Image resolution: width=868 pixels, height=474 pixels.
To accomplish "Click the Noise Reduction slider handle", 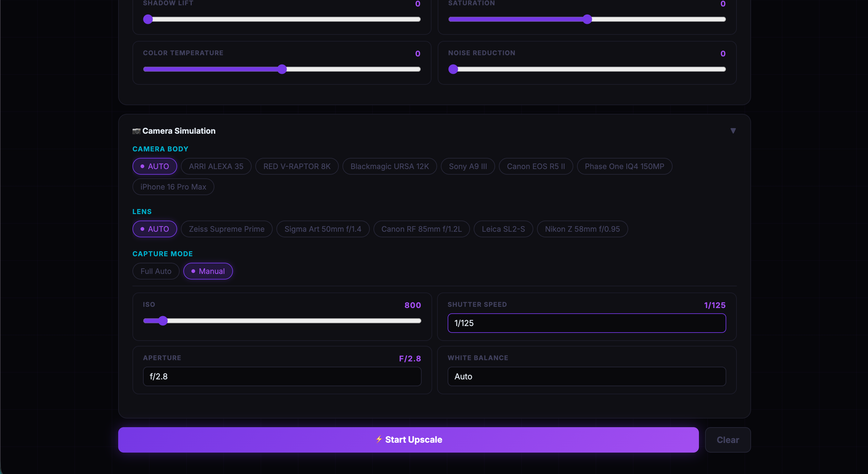I will (x=453, y=69).
